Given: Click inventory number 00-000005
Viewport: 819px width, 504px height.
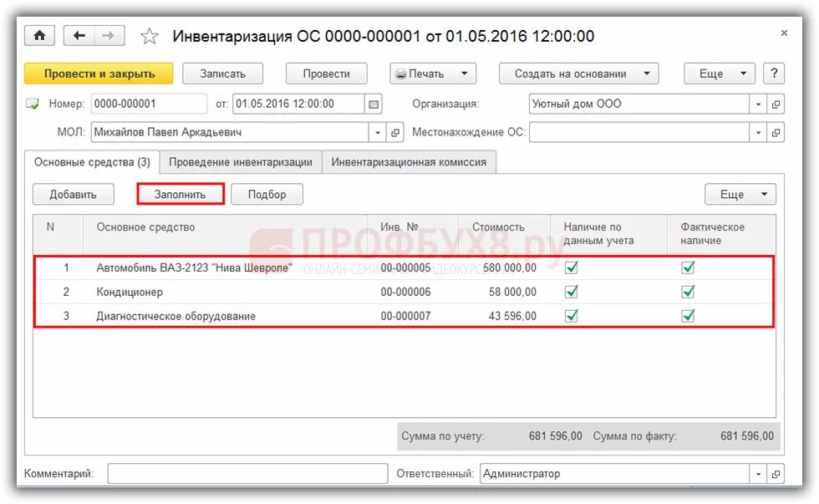Looking at the screenshot, I should point(405,268).
